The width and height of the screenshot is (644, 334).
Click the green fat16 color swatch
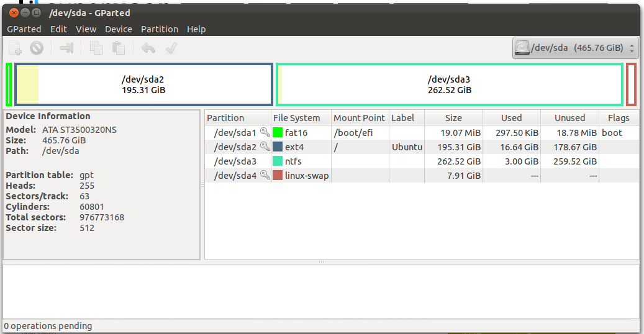click(x=278, y=133)
